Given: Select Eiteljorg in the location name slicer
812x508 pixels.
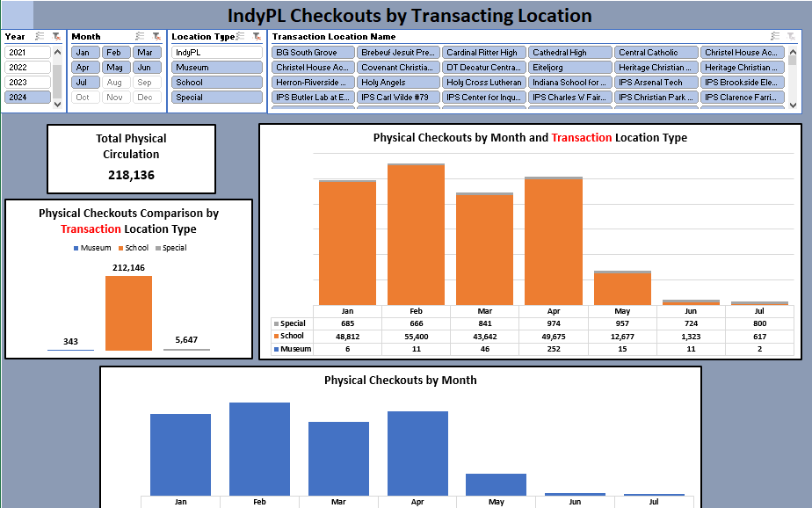Looking at the screenshot, I should [x=569, y=67].
